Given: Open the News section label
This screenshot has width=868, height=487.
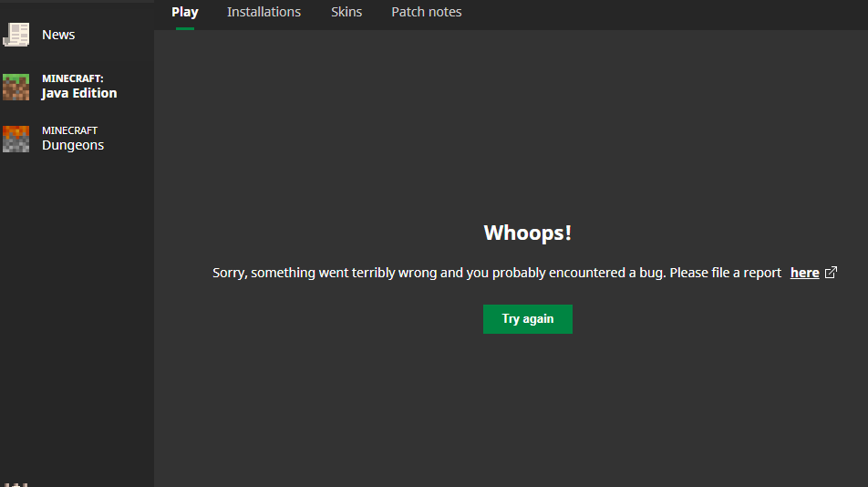Looking at the screenshot, I should coord(58,35).
